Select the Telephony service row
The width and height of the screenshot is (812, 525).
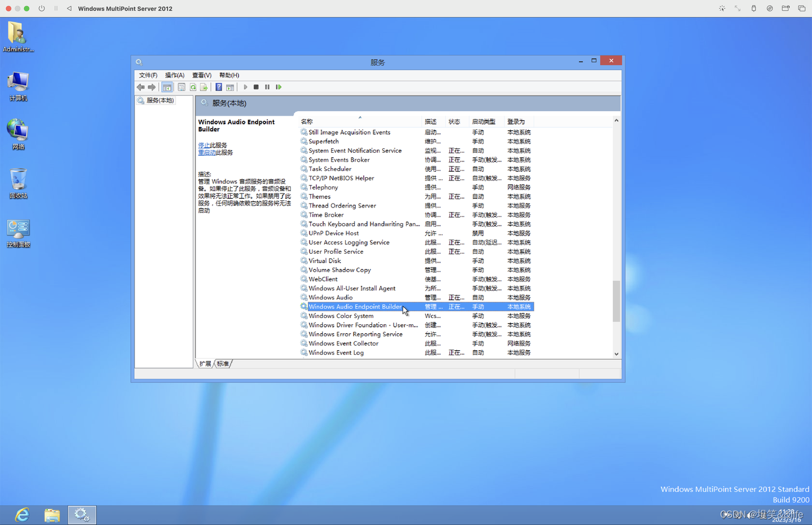[x=417, y=187]
